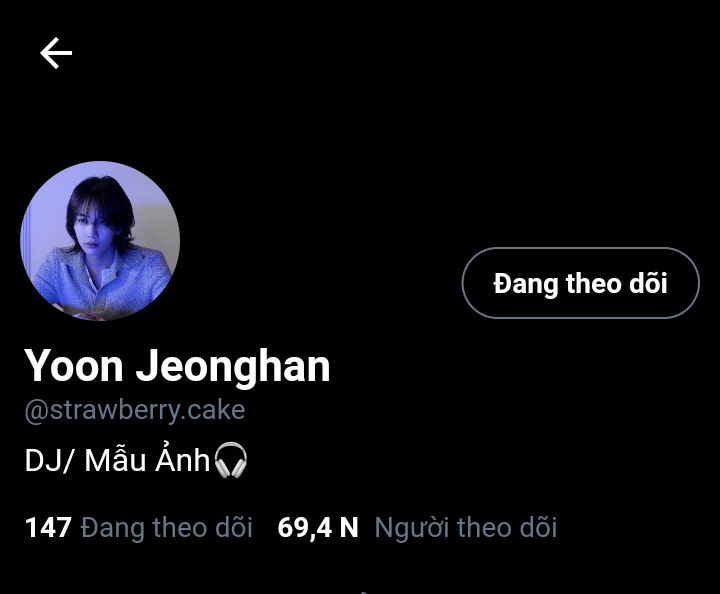720x594 pixels.
Task: Tap the number 147 in stats
Action: click(x=48, y=527)
